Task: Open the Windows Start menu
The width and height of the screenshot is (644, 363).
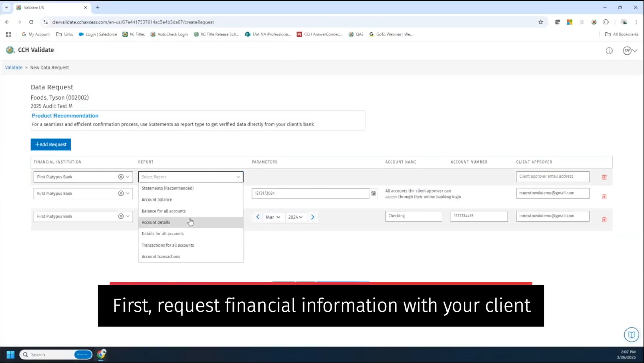Action: click(10, 355)
